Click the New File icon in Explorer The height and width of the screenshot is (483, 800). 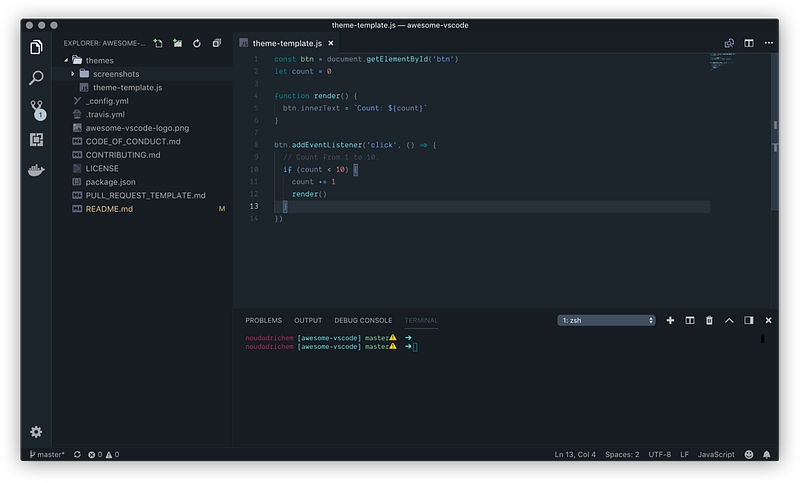coord(158,43)
